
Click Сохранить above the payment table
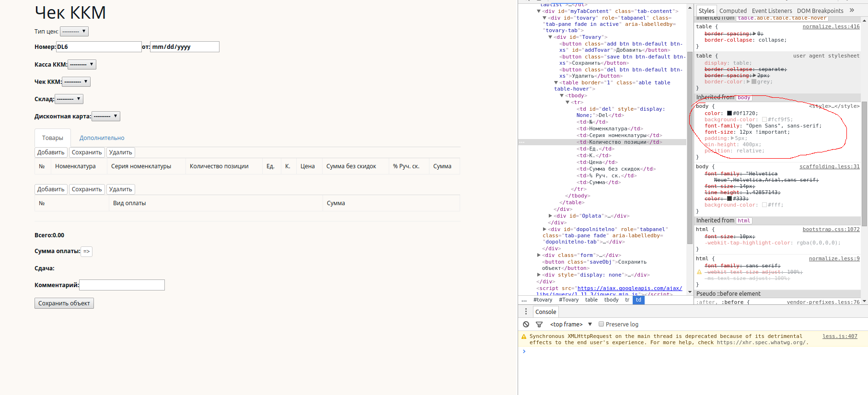point(87,189)
